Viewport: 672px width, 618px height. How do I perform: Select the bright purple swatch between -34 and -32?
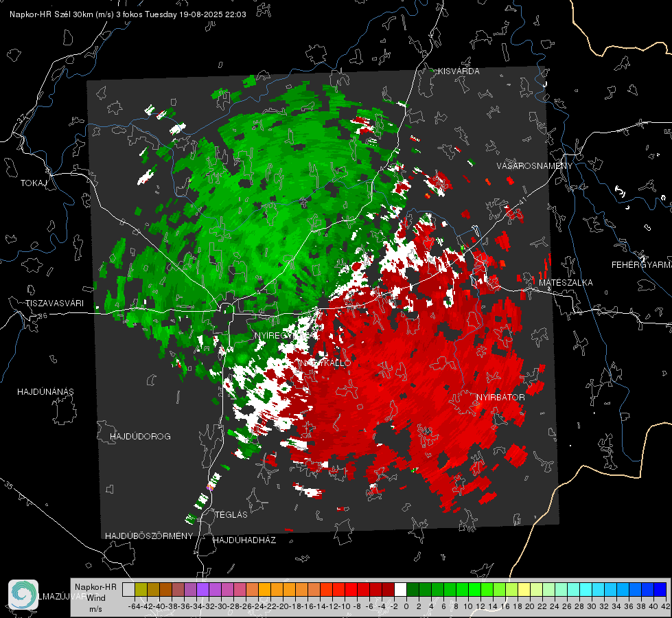[x=202, y=589]
